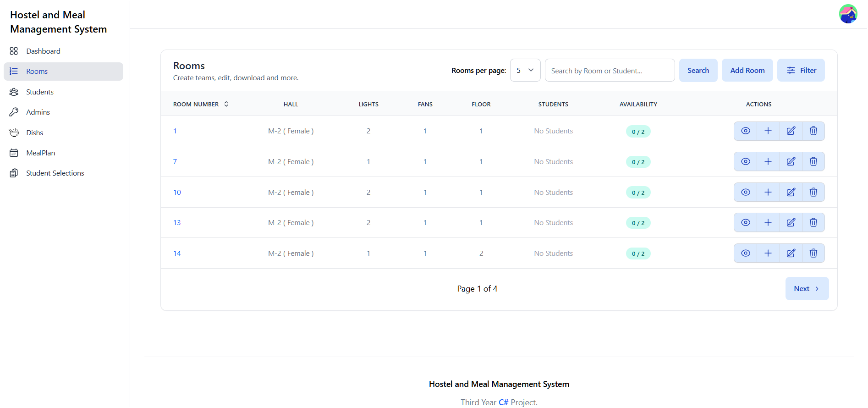View room 13 details with eye icon
This screenshot has height=408, width=868.
tap(746, 223)
